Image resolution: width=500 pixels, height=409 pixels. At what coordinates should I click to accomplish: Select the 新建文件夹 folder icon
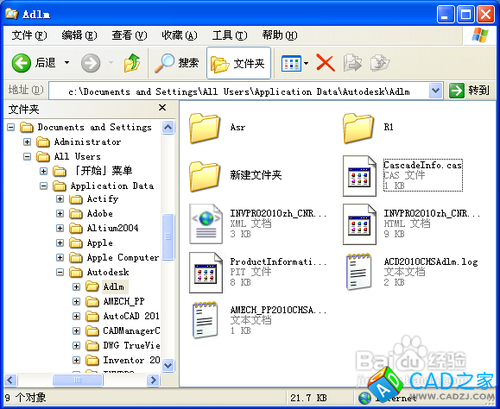coord(205,176)
